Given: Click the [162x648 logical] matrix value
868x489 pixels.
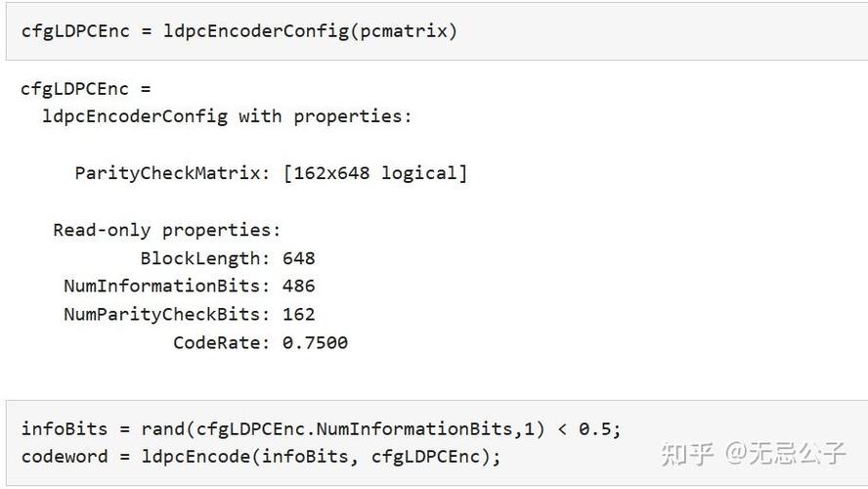Looking at the screenshot, I should pos(375,173).
